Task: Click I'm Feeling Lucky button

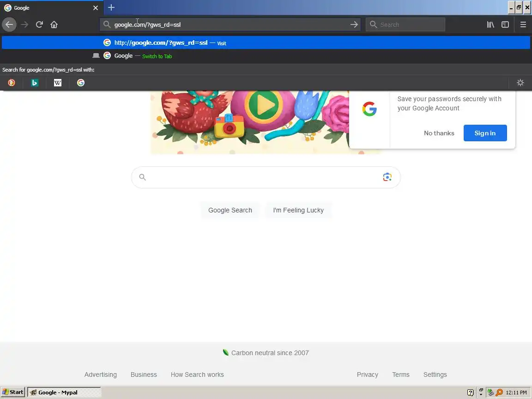Action: click(298, 210)
